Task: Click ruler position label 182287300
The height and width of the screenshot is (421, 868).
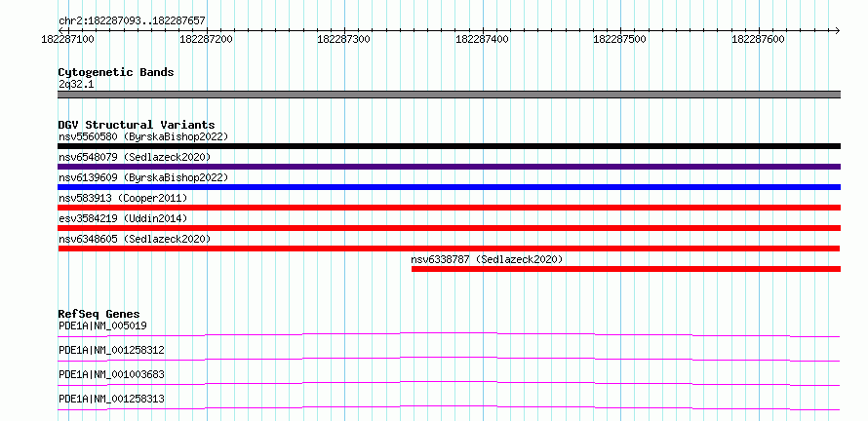Action: [x=343, y=39]
